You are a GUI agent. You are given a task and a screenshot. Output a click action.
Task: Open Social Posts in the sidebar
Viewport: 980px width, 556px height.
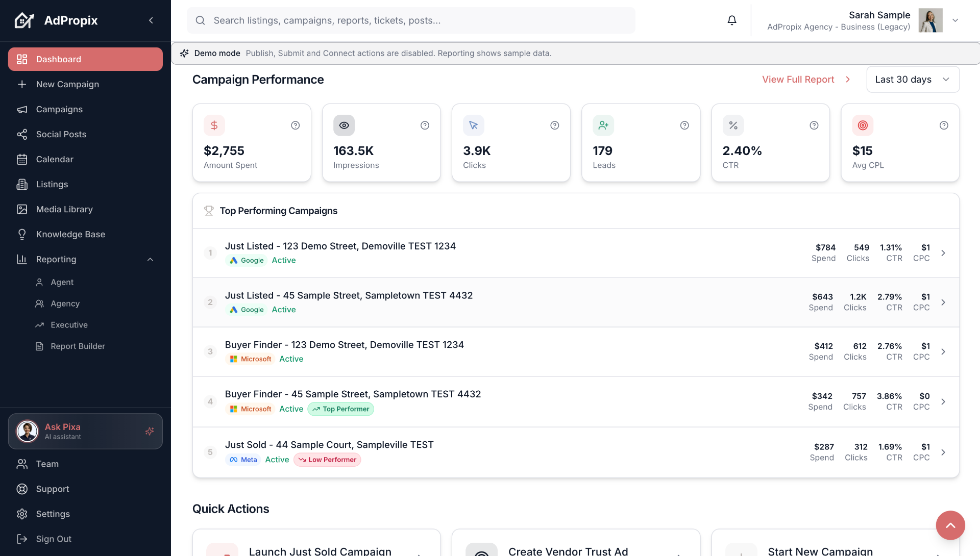pyautogui.click(x=85, y=134)
